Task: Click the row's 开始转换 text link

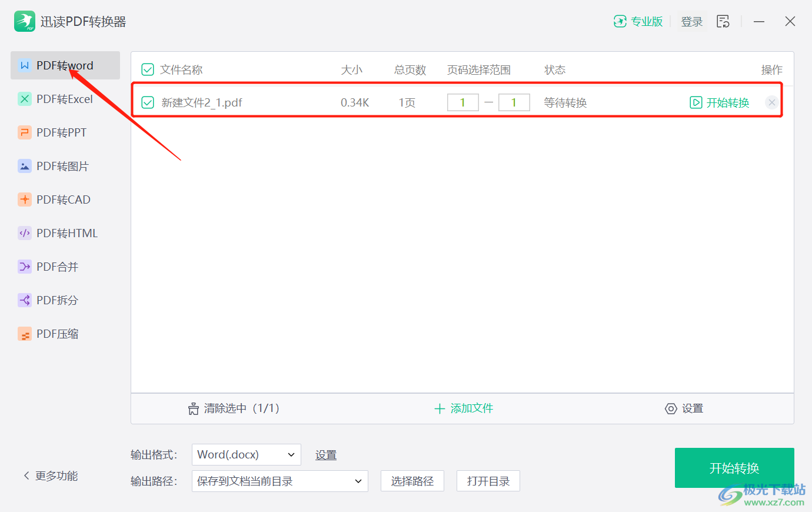Action: pos(728,102)
